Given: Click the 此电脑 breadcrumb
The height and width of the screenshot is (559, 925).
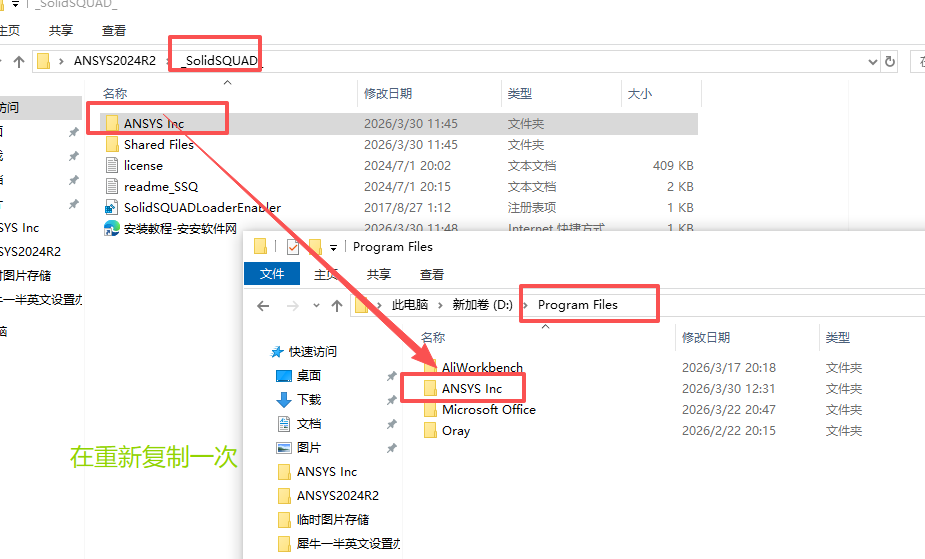Looking at the screenshot, I should (x=410, y=305).
